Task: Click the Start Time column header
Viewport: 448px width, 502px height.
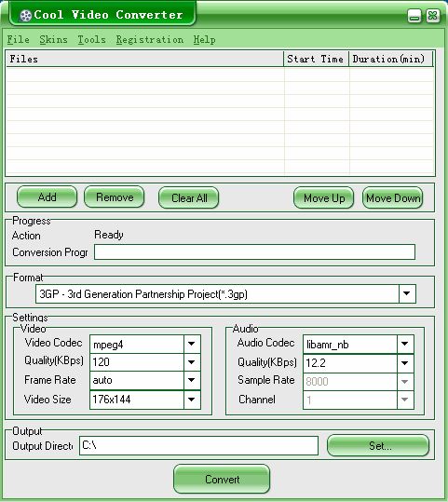Action: click(316, 59)
